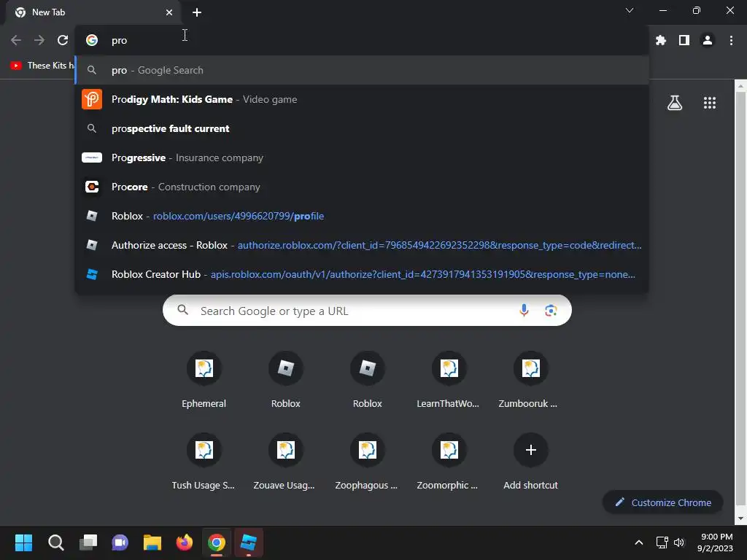This screenshot has width=747, height=560.
Task: Open the LearnThatWo... shortcut
Action: (x=449, y=381)
